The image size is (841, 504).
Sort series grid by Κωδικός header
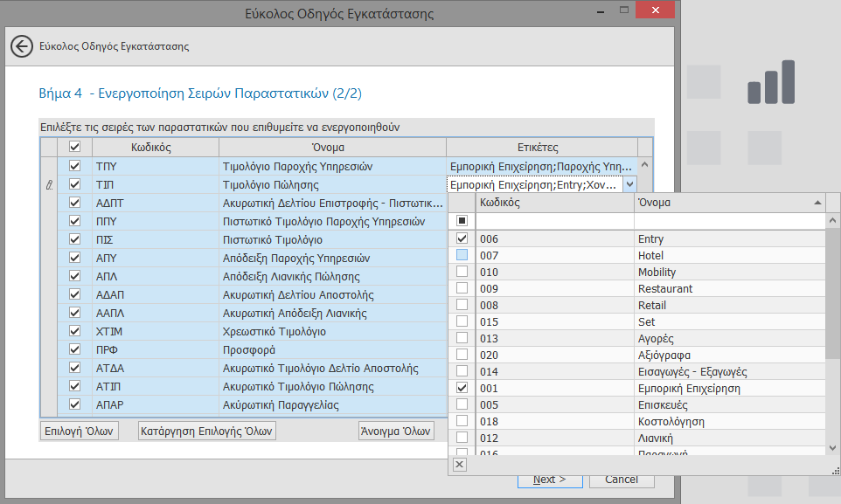(x=156, y=147)
